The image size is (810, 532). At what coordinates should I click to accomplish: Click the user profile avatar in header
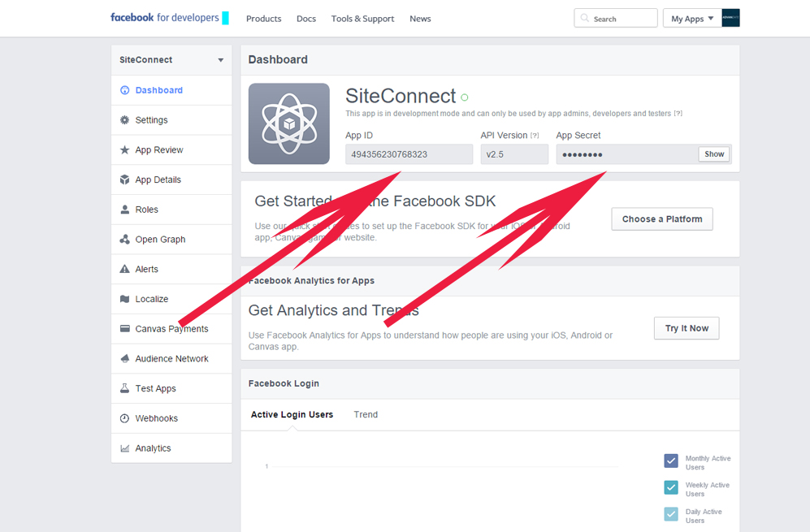click(x=730, y=18)
